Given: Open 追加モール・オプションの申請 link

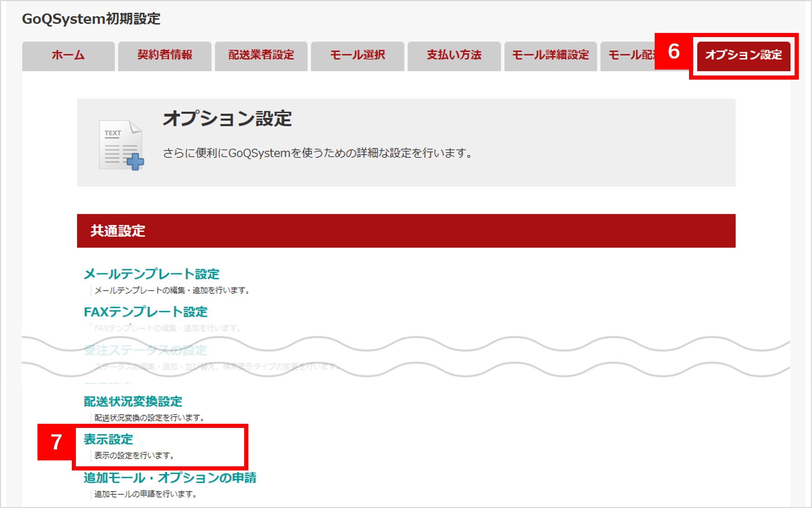Looking at the screenshot, I should point(170,478).
